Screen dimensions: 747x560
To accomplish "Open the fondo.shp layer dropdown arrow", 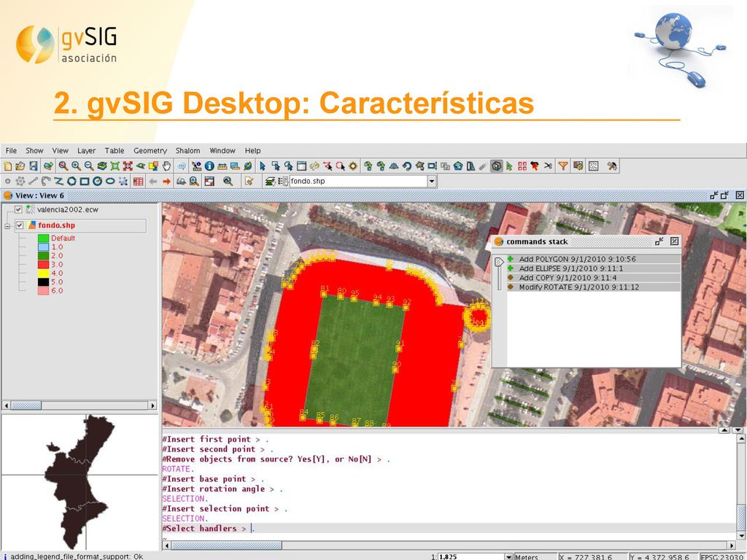I will [x=432, y=181].
